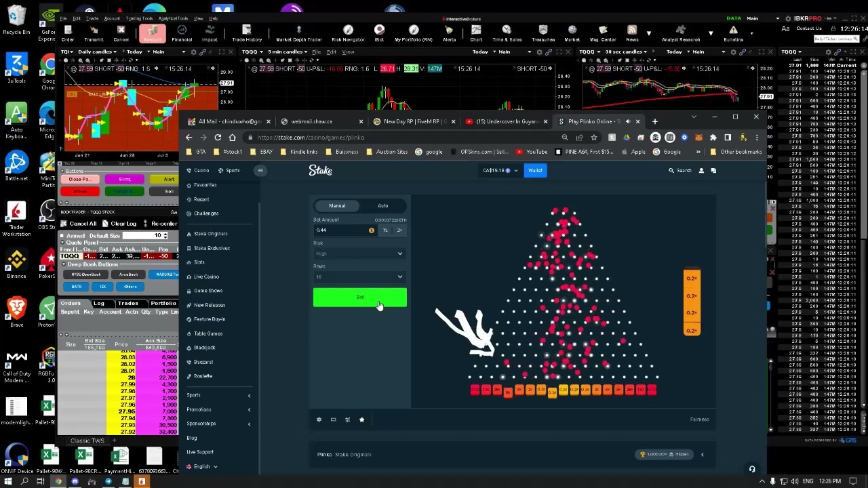This screenshot has height=488, width=868.
Task: Click Cancel All in Book Trader
Action: (x=79, y=224)
